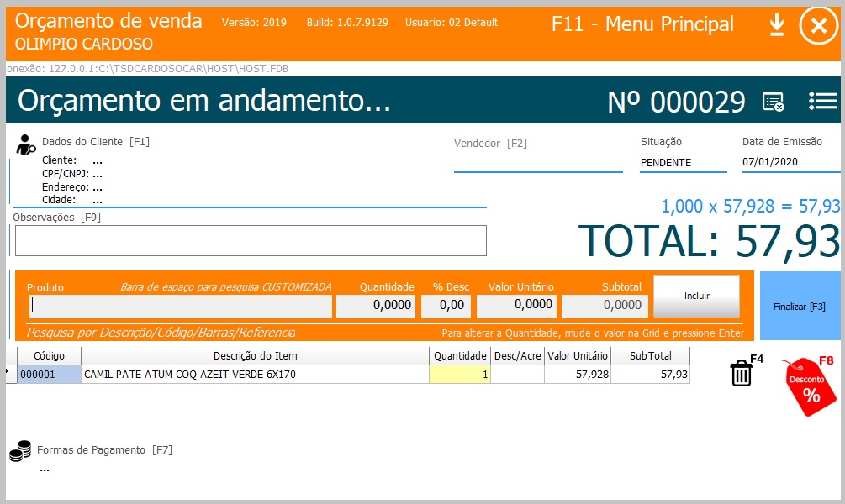Click the Quantidade input in orange bar
Image resolution: width=845 pixels, height=504 pixels.
coord(376,305)
